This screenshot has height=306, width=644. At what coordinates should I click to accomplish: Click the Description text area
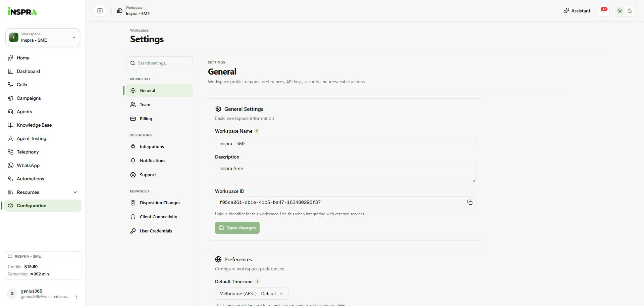point(345,173)
